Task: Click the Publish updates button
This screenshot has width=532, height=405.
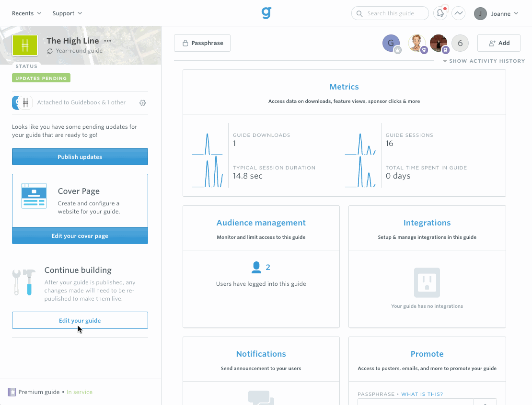Action: coord(80,157)
